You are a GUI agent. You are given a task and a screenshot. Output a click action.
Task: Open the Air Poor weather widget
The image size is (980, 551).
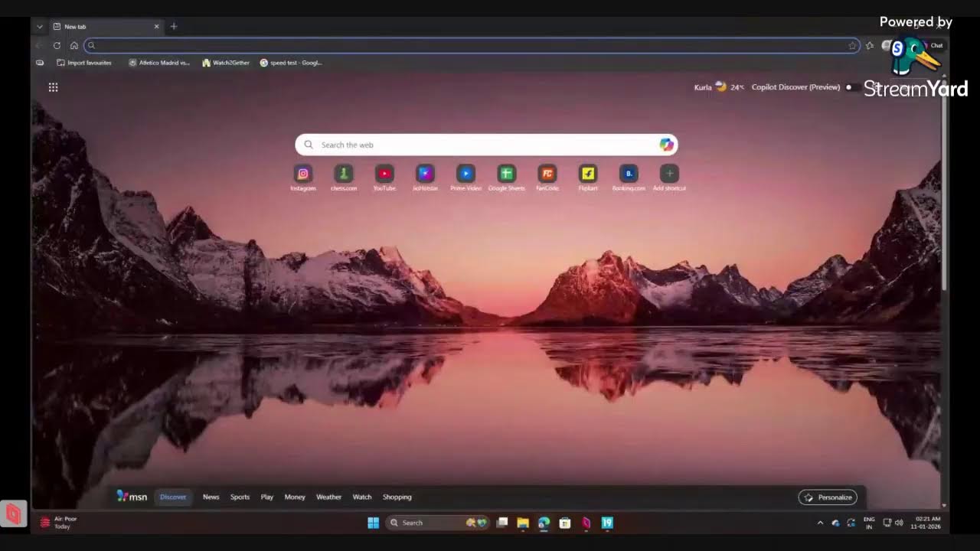click(59, 523)
